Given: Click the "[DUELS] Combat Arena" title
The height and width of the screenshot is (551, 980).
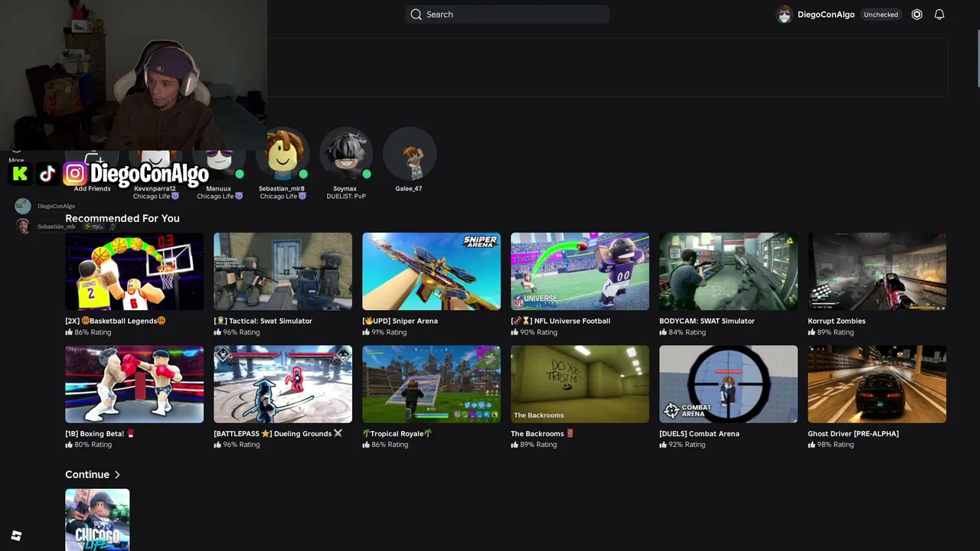Looking at the screenshot, I should tap(699, 433).
